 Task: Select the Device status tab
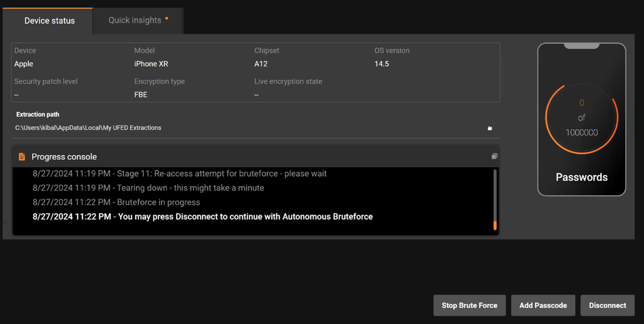click(50, 21)
